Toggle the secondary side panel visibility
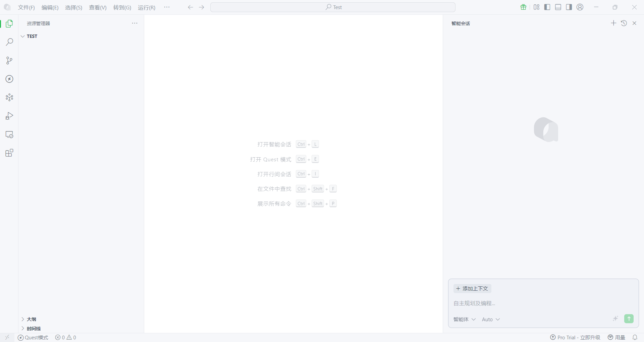Image resolution: width=644 pixels, height=342 pixels. click(x=569, y=7)
